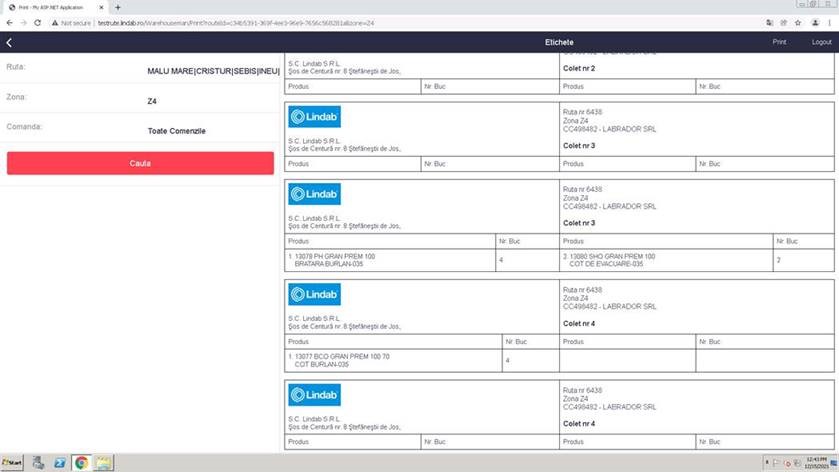Click the Chrome icon in the taskbar
The width and height of the screenshot is (839, 472).
(81, 463)
